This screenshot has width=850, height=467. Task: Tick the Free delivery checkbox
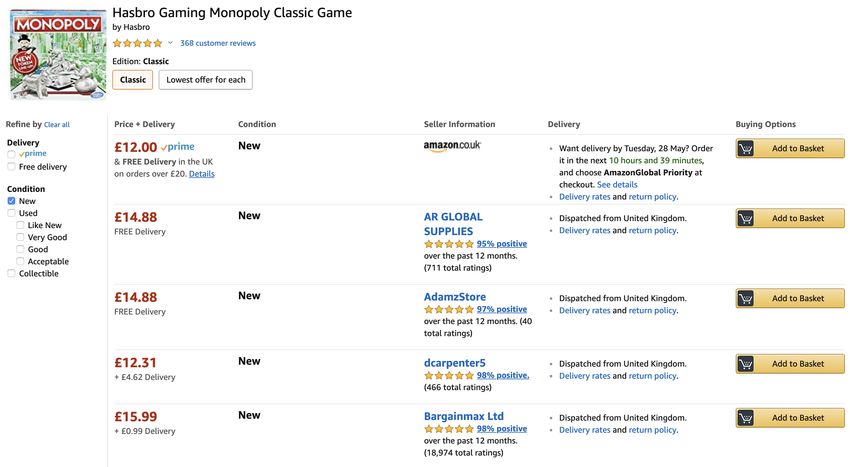click(x=11, y=167)
